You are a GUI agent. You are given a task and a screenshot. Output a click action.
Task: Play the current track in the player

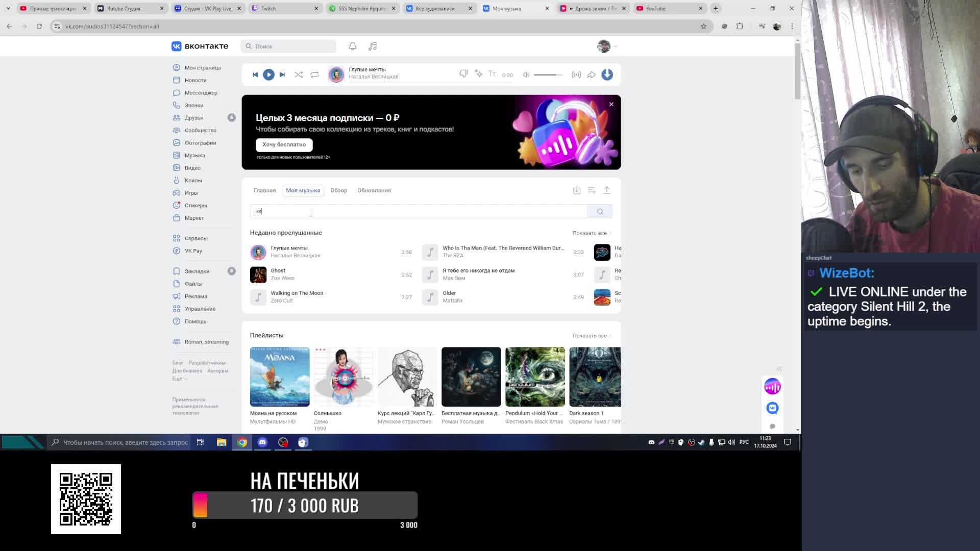268,74
